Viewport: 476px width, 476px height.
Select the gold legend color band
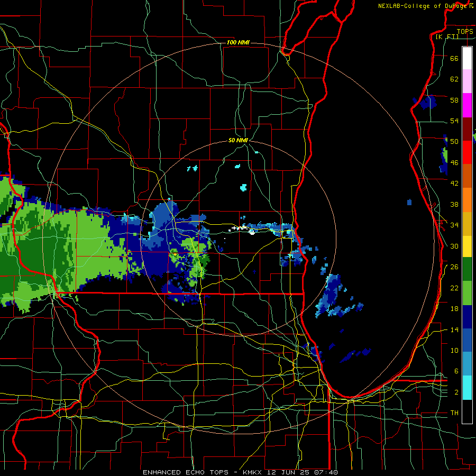(x=467, y=224)
